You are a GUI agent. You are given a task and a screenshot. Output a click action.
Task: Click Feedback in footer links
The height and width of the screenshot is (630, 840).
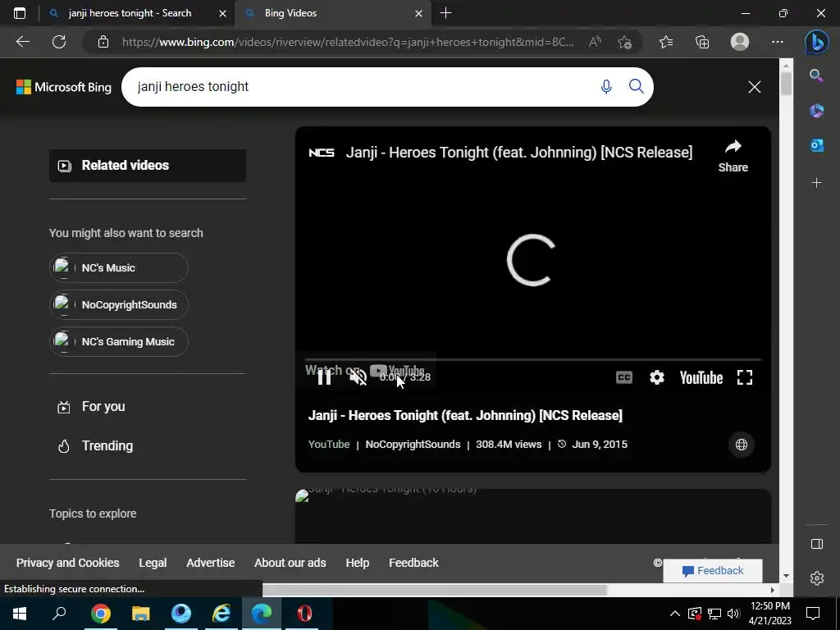(413, 563)
